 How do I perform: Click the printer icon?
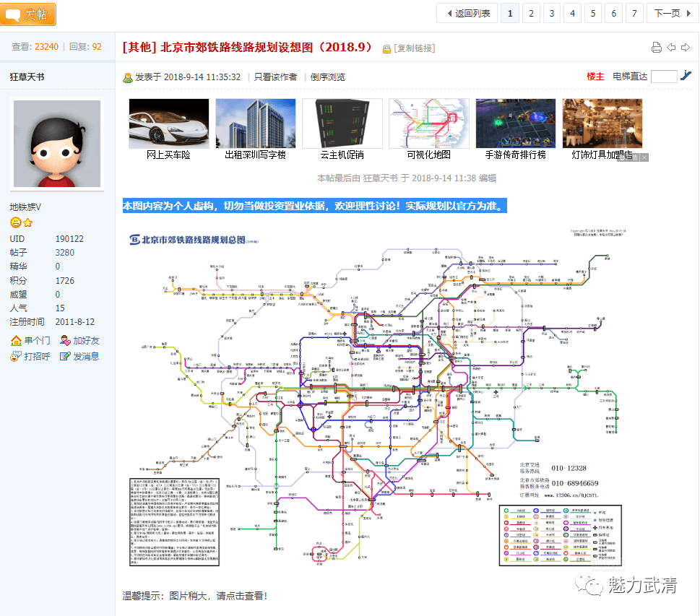pyautogui.click(x=656, y=48)
